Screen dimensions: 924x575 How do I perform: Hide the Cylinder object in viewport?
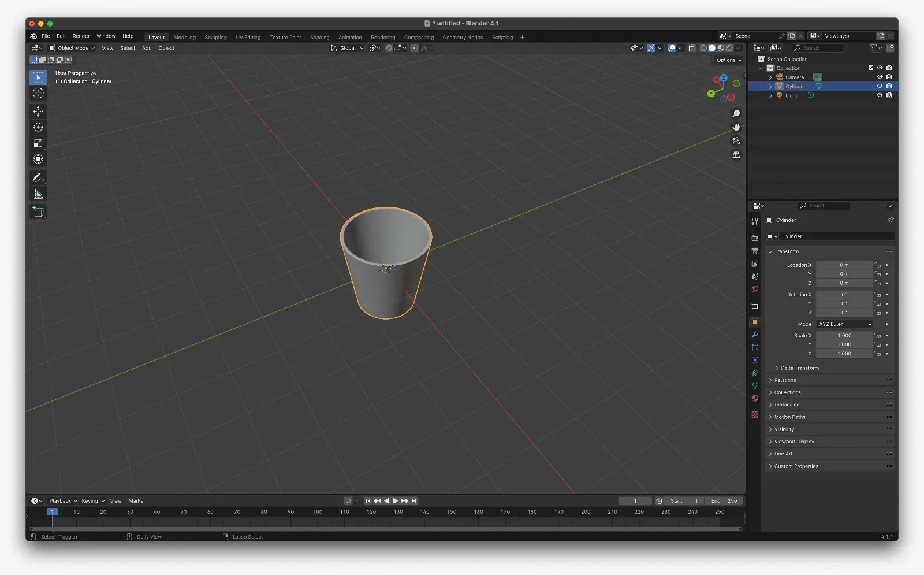tap(880, 86)
